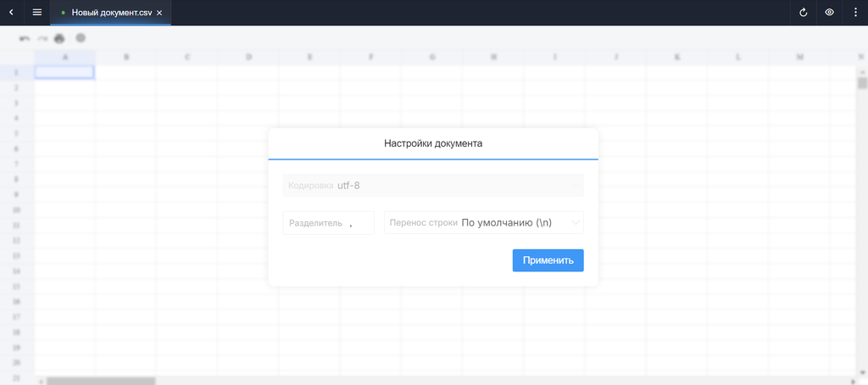868x385 pixels.
Task: Select row header 1
Action: 17,72
